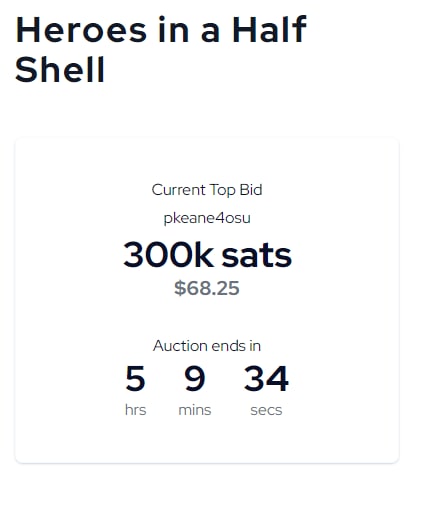Click the word Heroes in the heading

click(81, 30)
